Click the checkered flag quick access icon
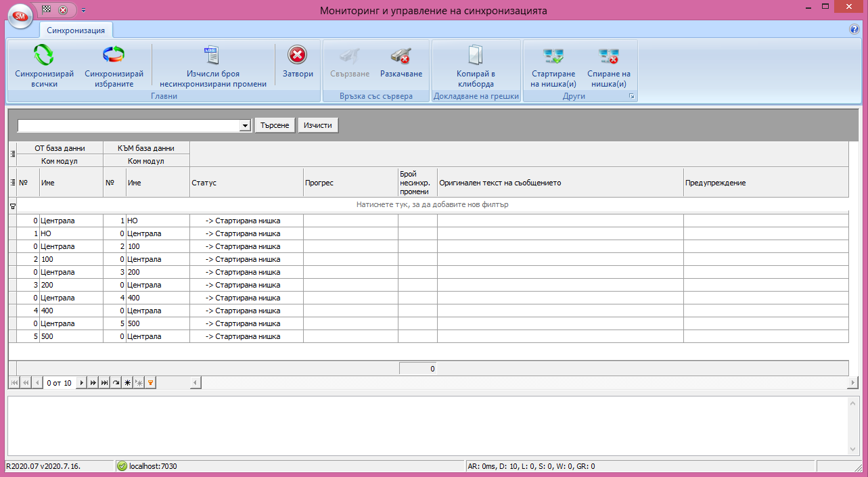 pos(47,9)
